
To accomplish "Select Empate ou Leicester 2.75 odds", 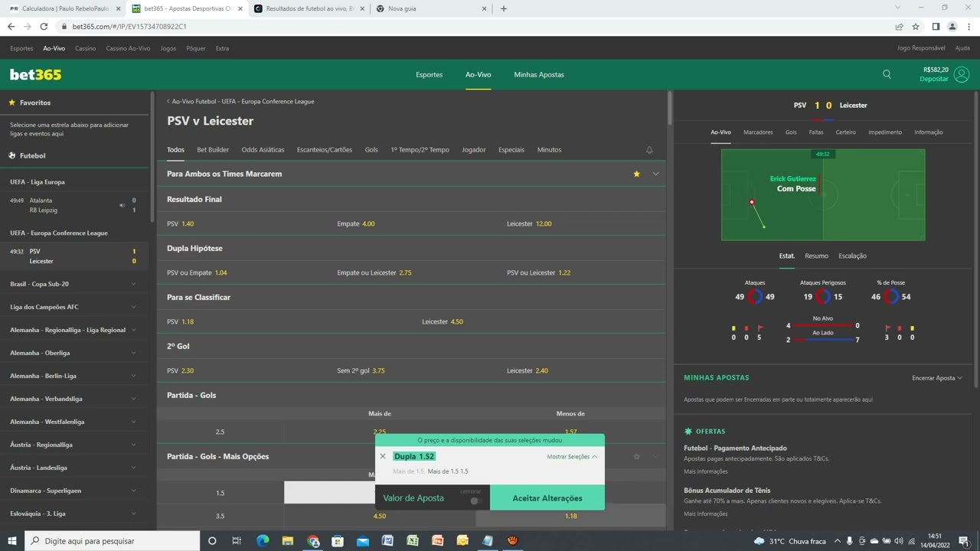I will tap(374, 272).
